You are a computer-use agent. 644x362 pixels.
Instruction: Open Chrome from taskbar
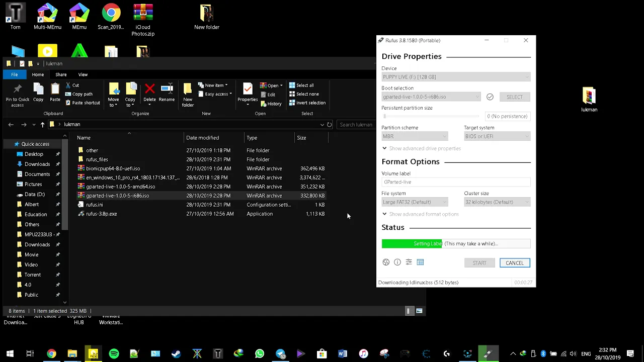click(51, 353)
